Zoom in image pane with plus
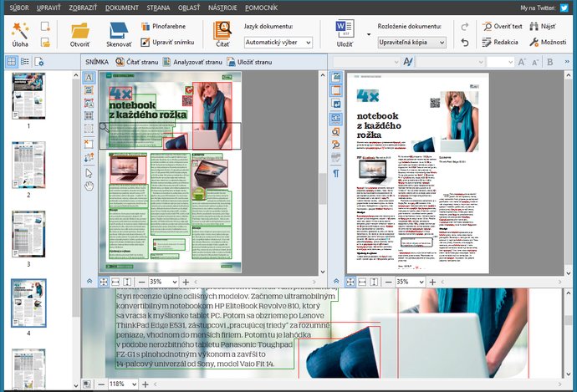Screen dimensions: 577x392 (x=186, y=282)
